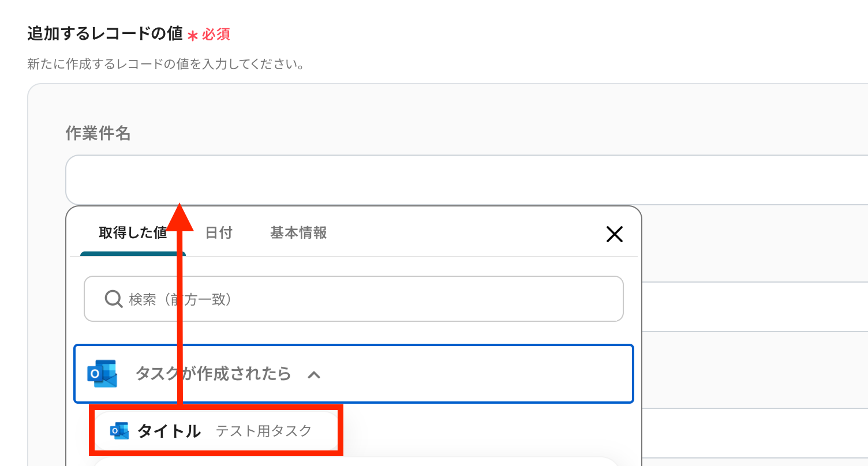Click the red 必須 required marker
This screenshot has height=466, width=868.
(216, 35)
